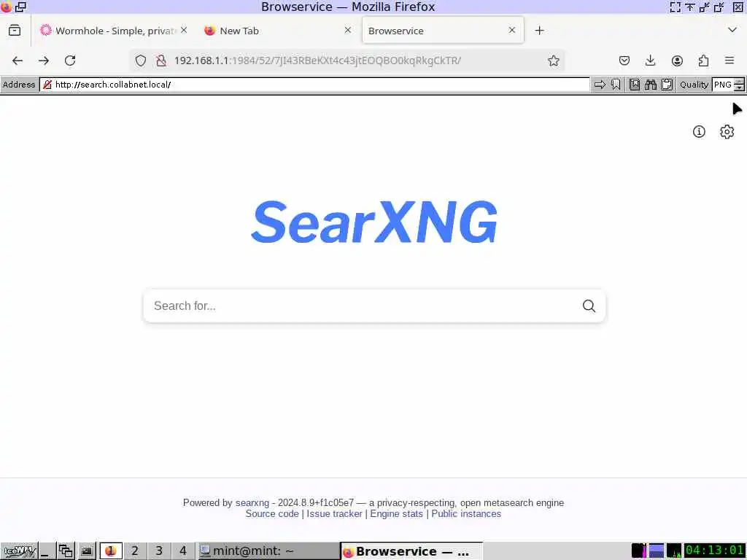Click the SearXNG logo
Screen dimensions: 747x560
click(374, 222)
